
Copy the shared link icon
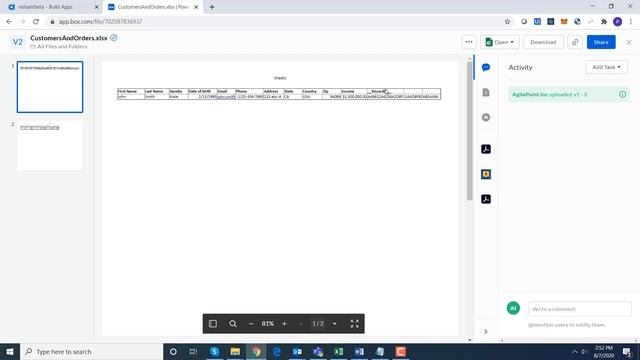(575, 42)
